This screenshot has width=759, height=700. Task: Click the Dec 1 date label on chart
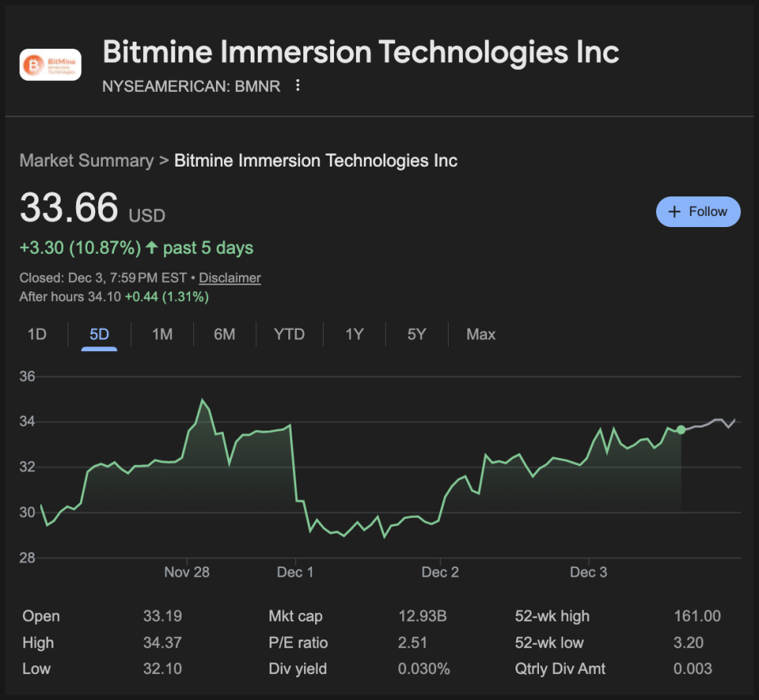coord(295,572)
